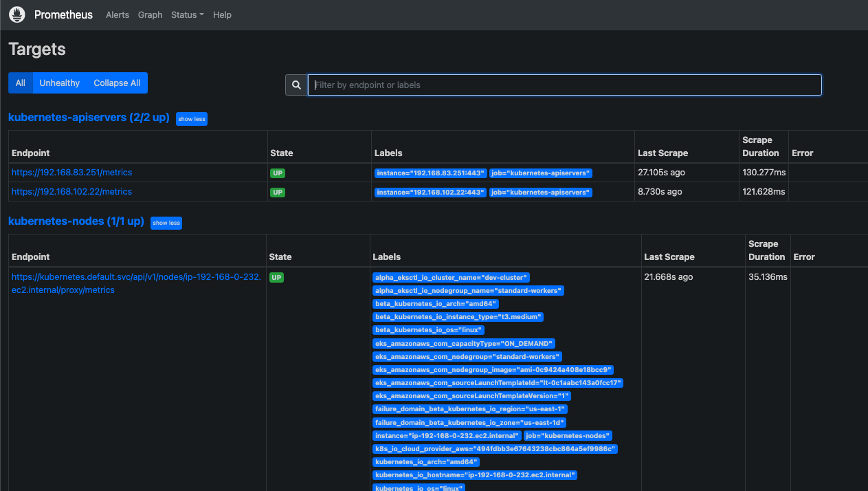Click label beta_kubernetes_io_os="linux"
The image size is (868, 491).
427,329
